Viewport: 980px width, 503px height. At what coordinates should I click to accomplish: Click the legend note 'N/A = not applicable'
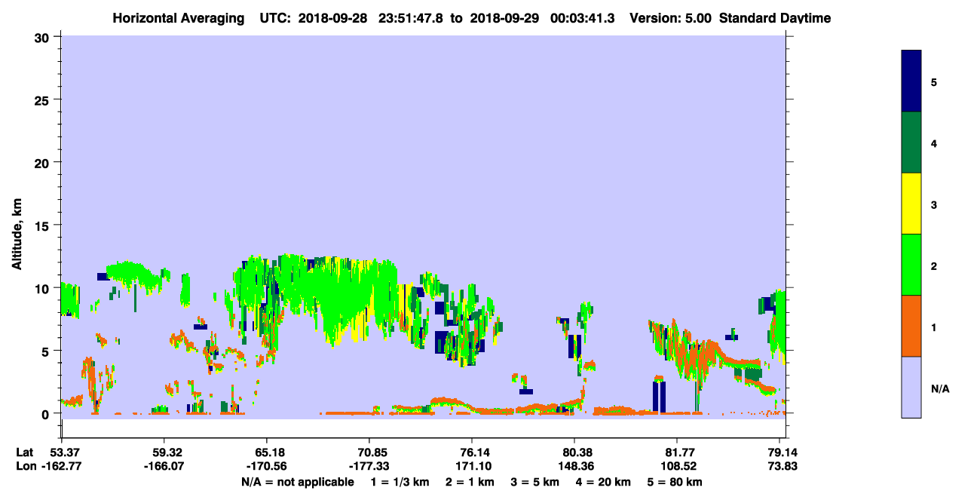coord(297,481)
